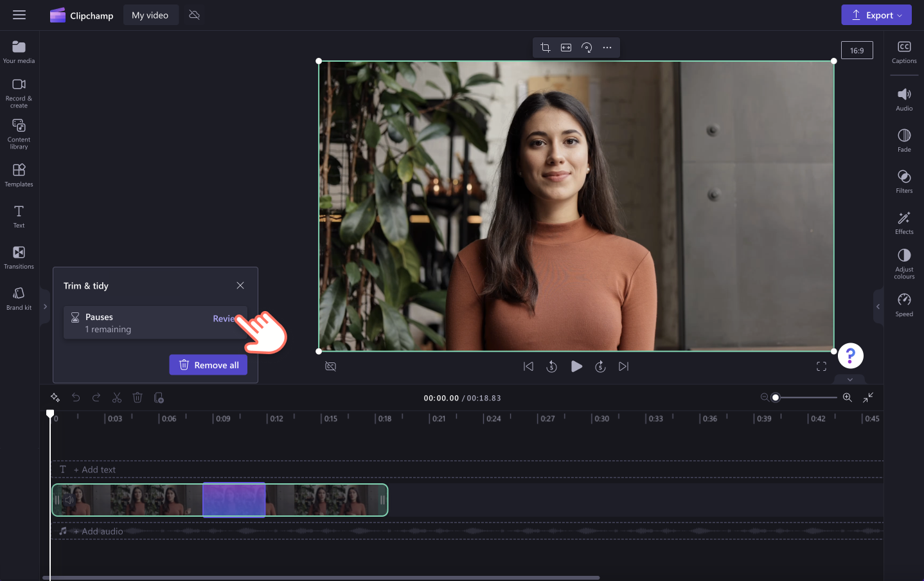Close the Trim & tidy panel
The image size is (924, 581).
(240, 285)
